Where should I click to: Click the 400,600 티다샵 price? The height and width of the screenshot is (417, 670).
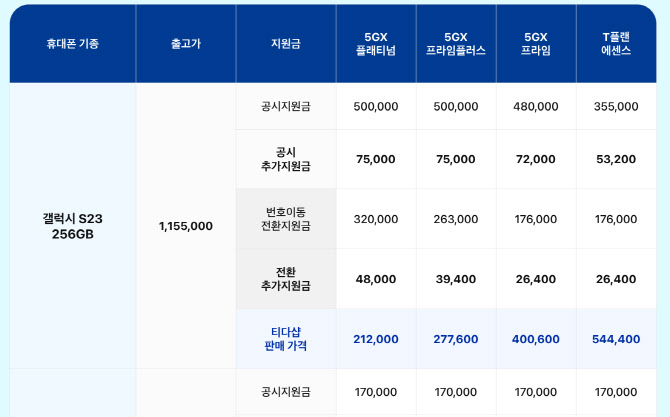536,339
